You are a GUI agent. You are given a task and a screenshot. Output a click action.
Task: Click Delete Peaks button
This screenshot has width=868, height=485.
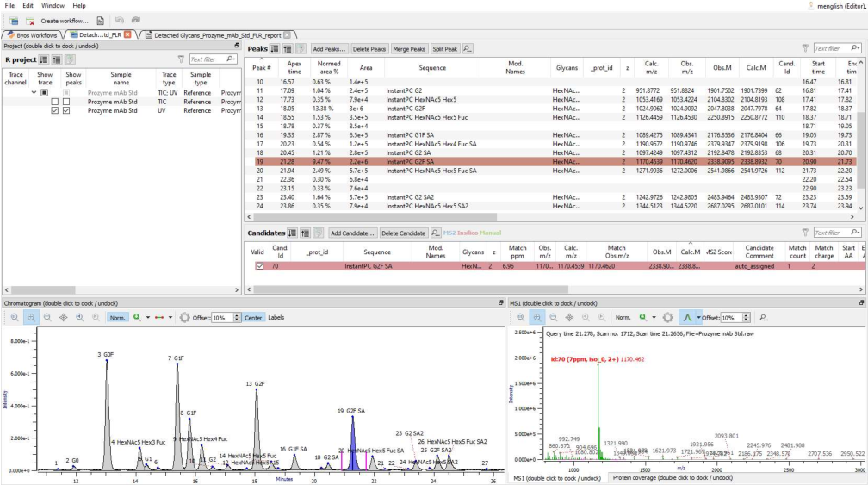click(369, 49)
